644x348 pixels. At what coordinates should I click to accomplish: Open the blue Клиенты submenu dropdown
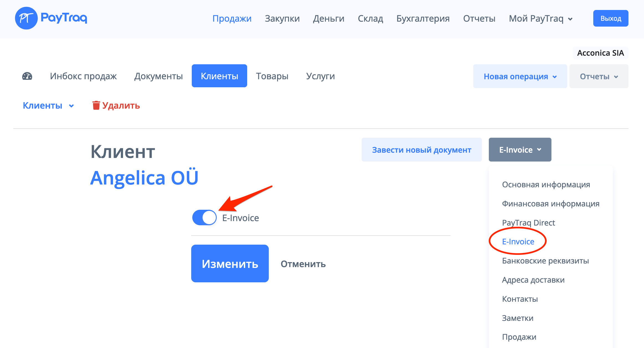click(x=48, y=106)
